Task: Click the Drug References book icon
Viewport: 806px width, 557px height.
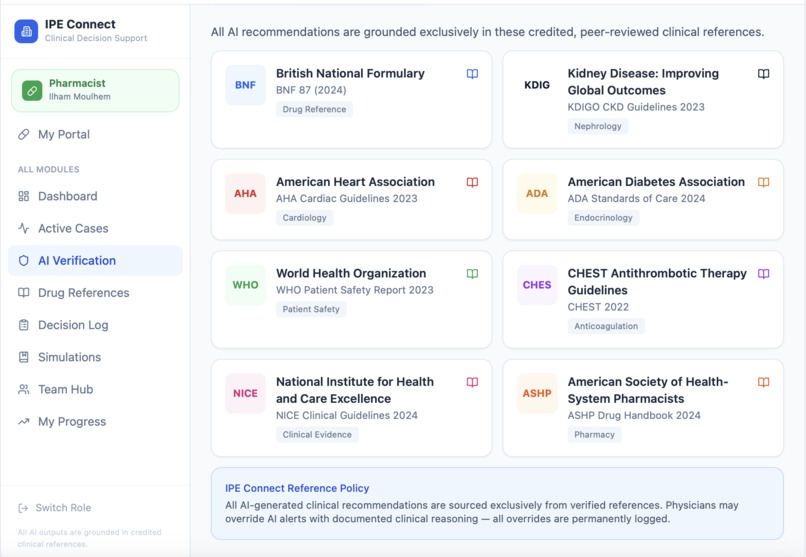Action: tap(24, 293)
